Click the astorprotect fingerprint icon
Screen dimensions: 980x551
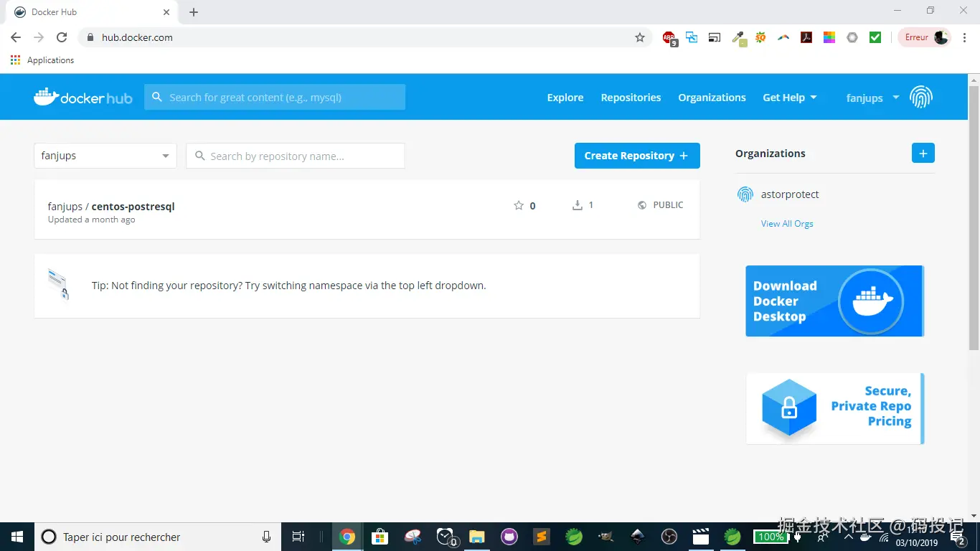[745, 194]
